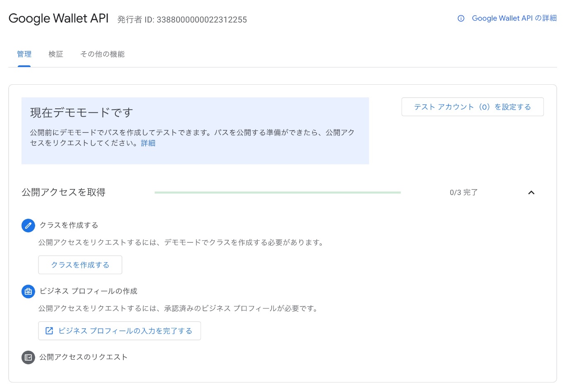
Task: Open the Google Wallet API の詳細 link
Action: tap(514, 18)
